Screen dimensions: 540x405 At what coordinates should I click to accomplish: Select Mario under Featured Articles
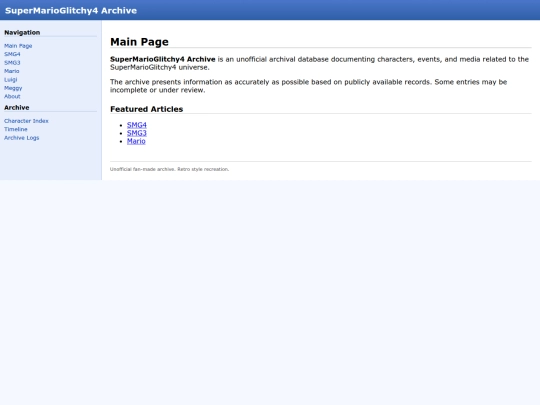[136, 141]
